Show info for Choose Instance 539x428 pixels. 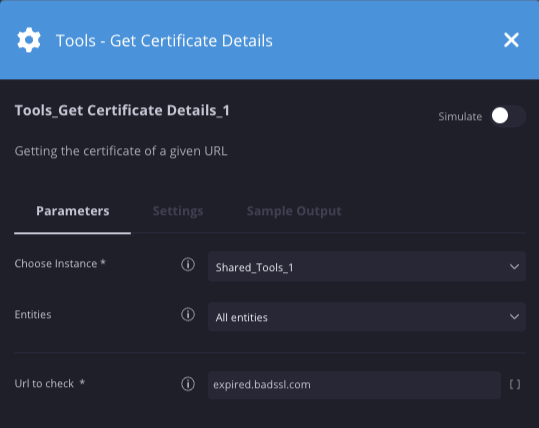188,264
